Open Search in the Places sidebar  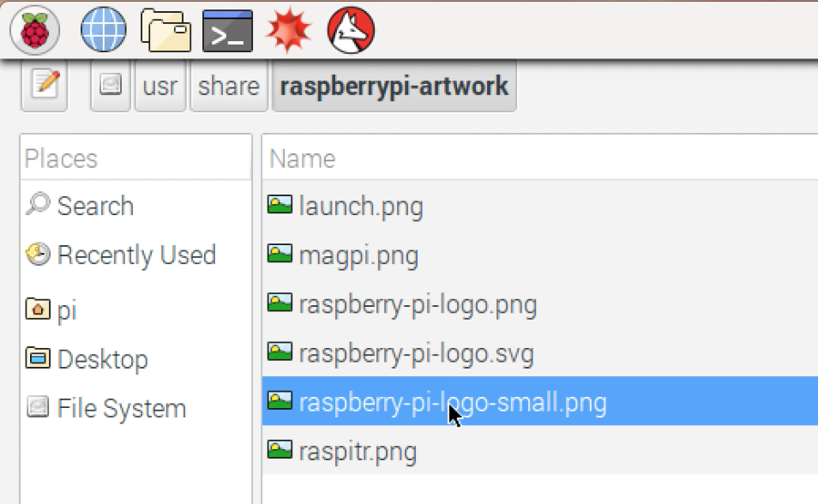96,206
